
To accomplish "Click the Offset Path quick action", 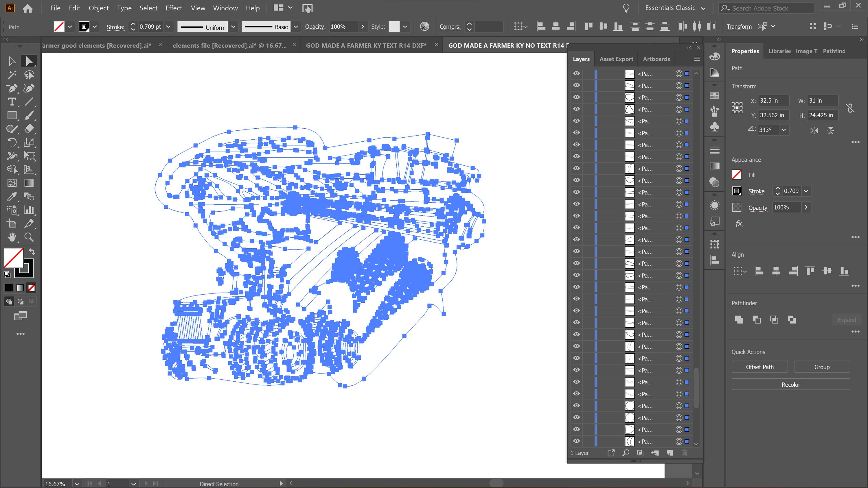I will pos(759,367).
